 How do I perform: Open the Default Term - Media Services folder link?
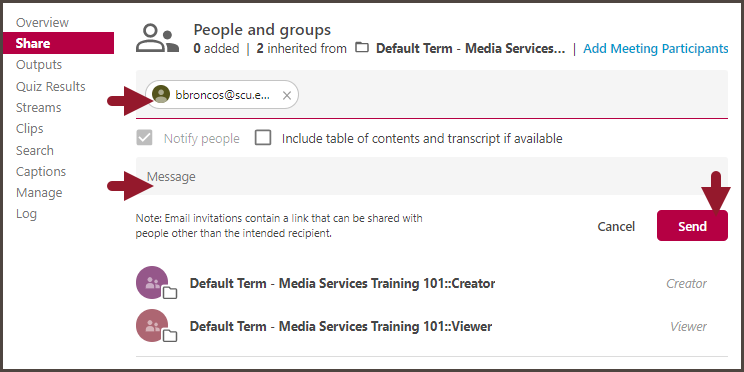pos(470,48)
